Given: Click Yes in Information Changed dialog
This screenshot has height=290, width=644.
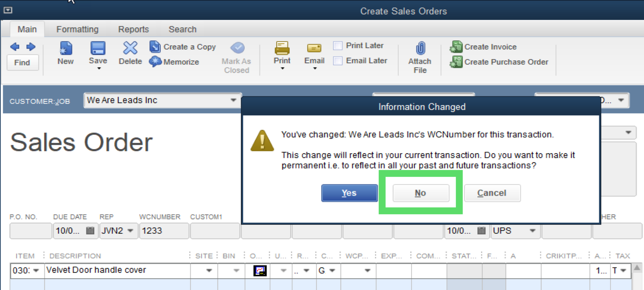Looking at the screenshot, I should (349, 193).
